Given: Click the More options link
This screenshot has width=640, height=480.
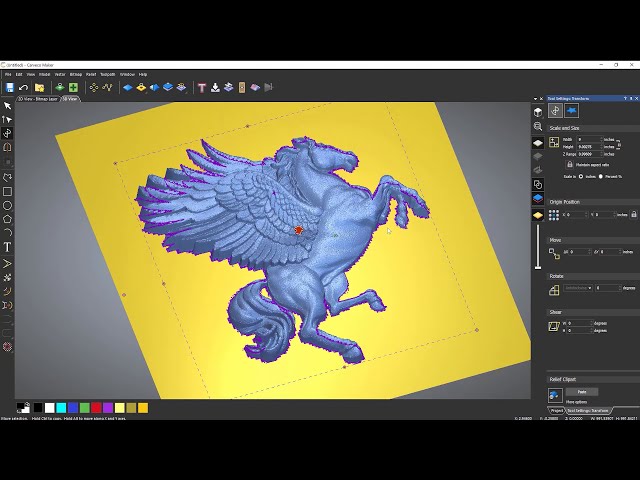Looking at the screenshot, I should tap(576, 402).
